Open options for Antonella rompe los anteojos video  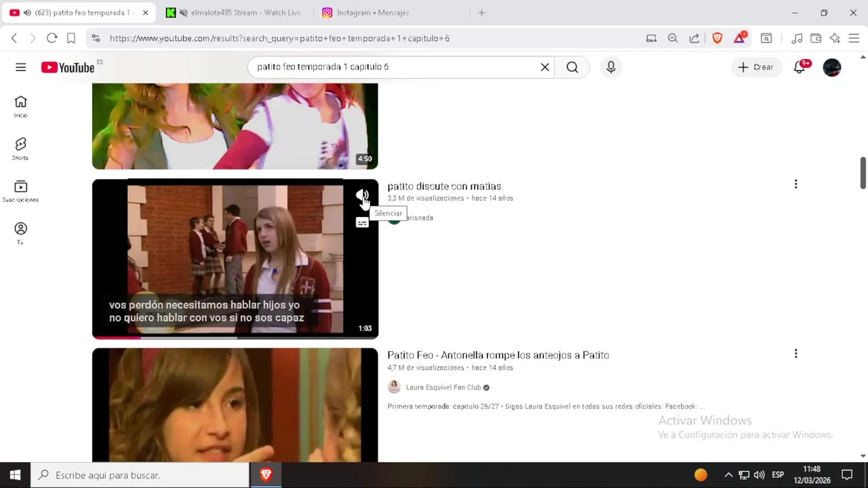click(795, 354)
